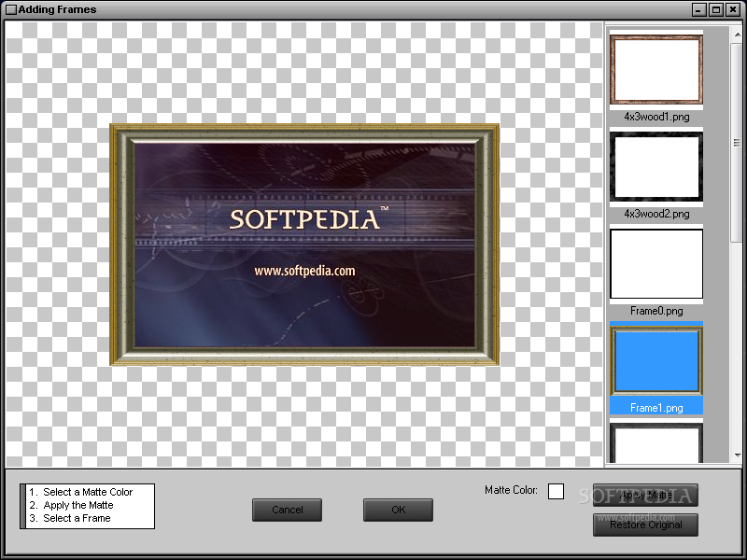Screen dimensions: 747x560
Task: Minimize the Adding Frames window
Action: pyautogui.click(x=699, y=9)
